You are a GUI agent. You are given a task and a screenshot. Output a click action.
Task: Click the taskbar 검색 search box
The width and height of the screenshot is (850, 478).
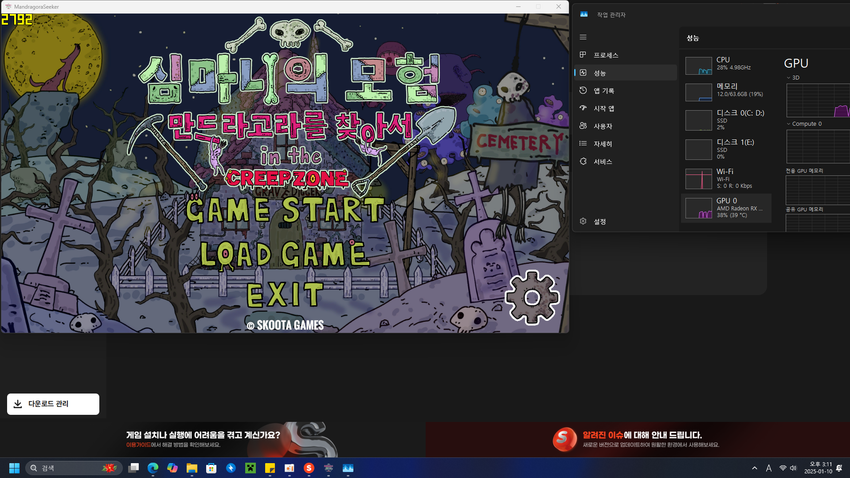tap(73, 468)
